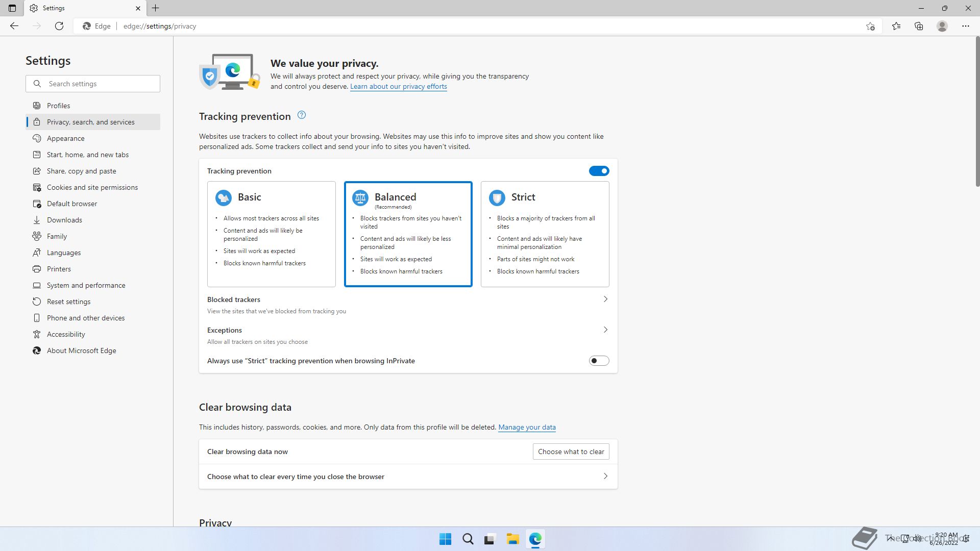The width and height of the screenshot is (980, 551).
Task: Select the Basic tracking prevention card
Action: coord(272,234)
